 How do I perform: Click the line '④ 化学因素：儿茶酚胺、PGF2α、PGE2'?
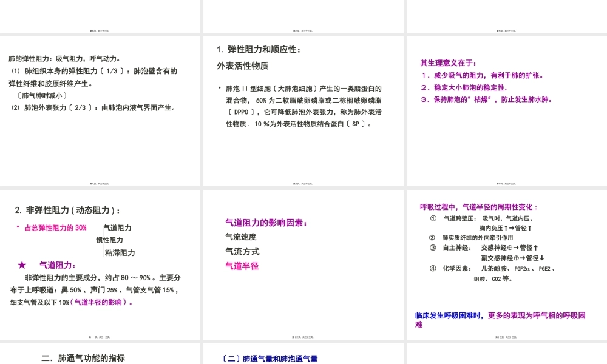tap(492, 269)
